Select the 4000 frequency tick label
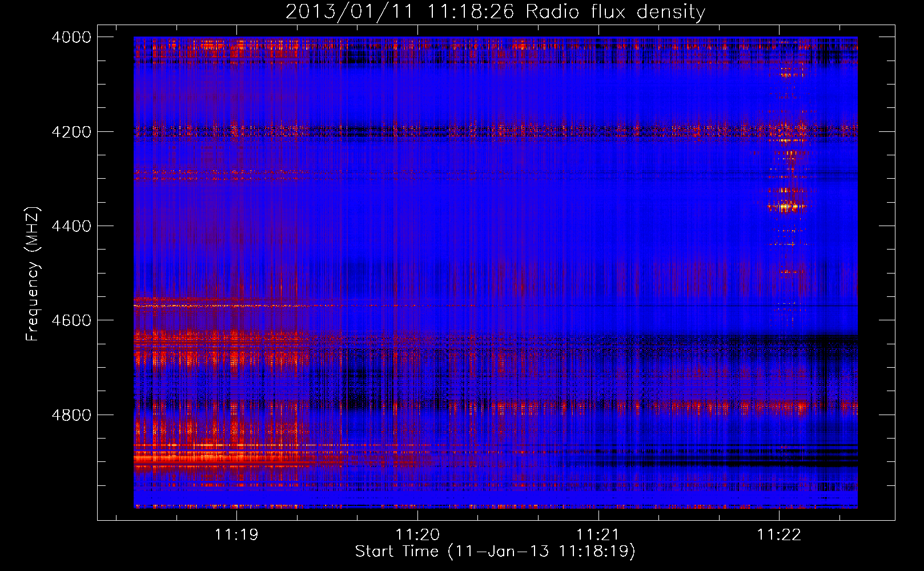The width and height of the screenshot is (924, 571). pyautogui.click(x=71, y=37)
